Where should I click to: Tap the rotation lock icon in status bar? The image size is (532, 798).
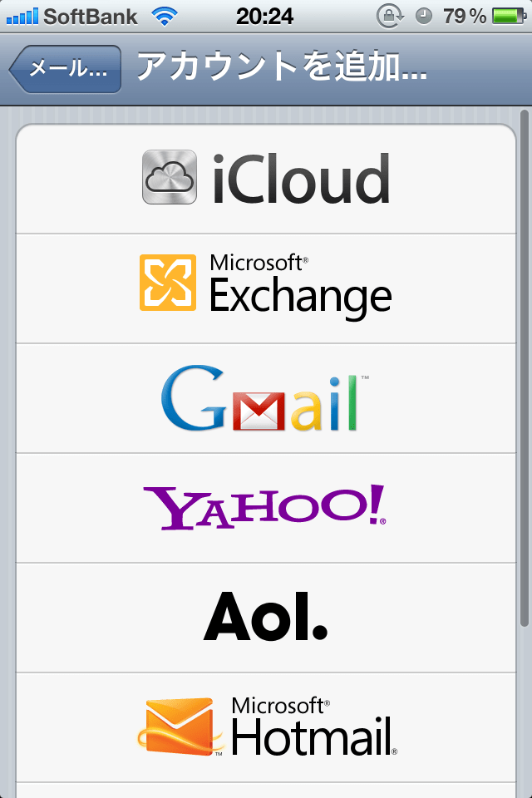[390, 17]
